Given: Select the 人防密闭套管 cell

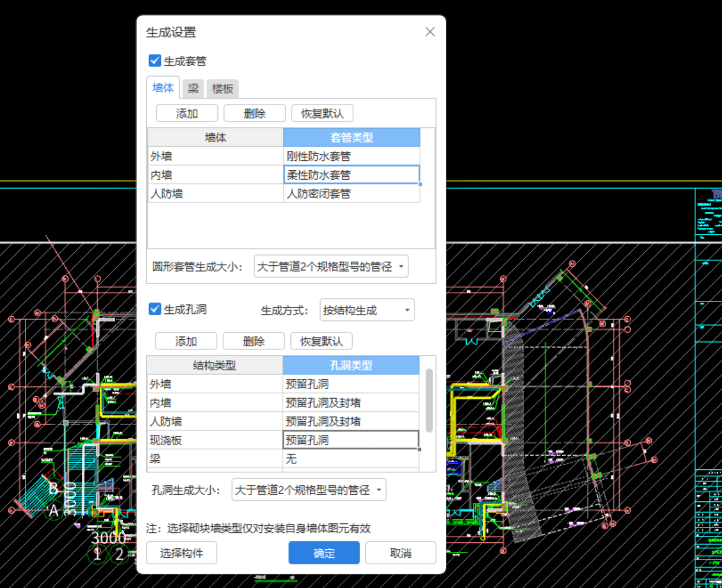Looking at the screenshot, I should coord(352,193).
